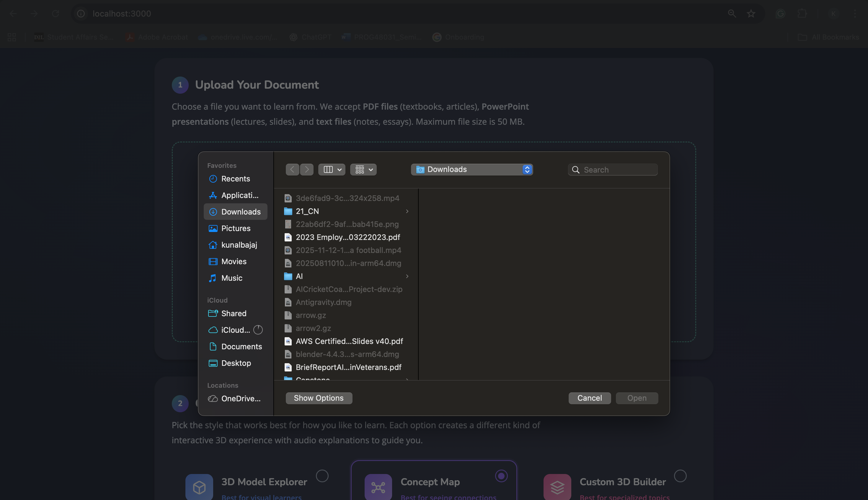Open Applications in the Favorites sidebar

(239, 195)
